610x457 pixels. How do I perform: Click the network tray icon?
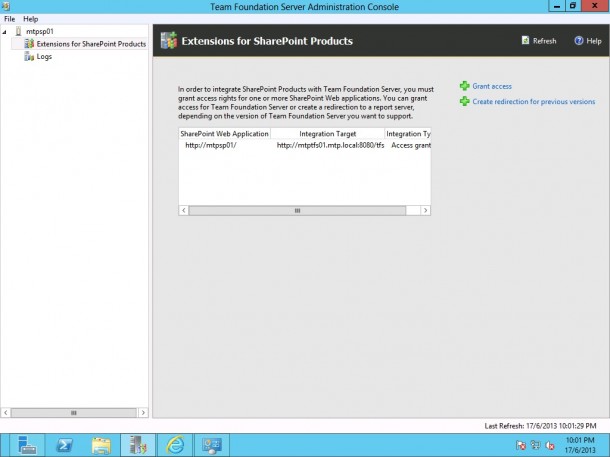pos(536,445)
